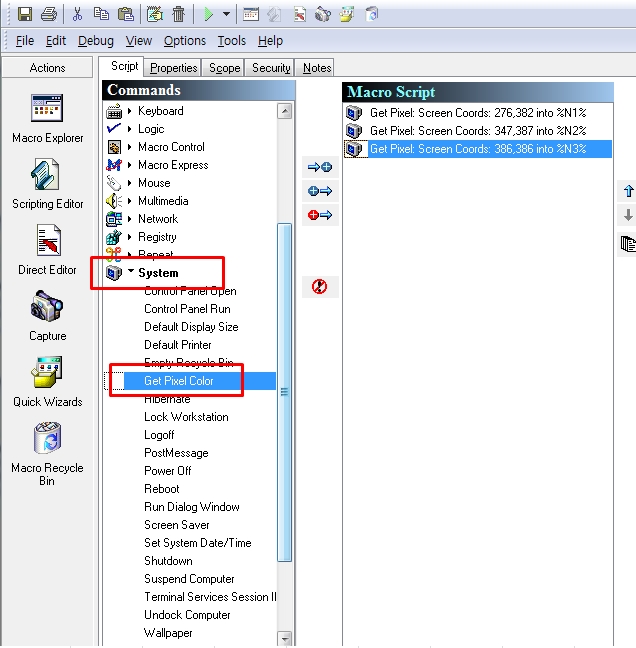Expand the Registry command category
636x648 pixels.
pyautogui.click(x=131, y=237)
